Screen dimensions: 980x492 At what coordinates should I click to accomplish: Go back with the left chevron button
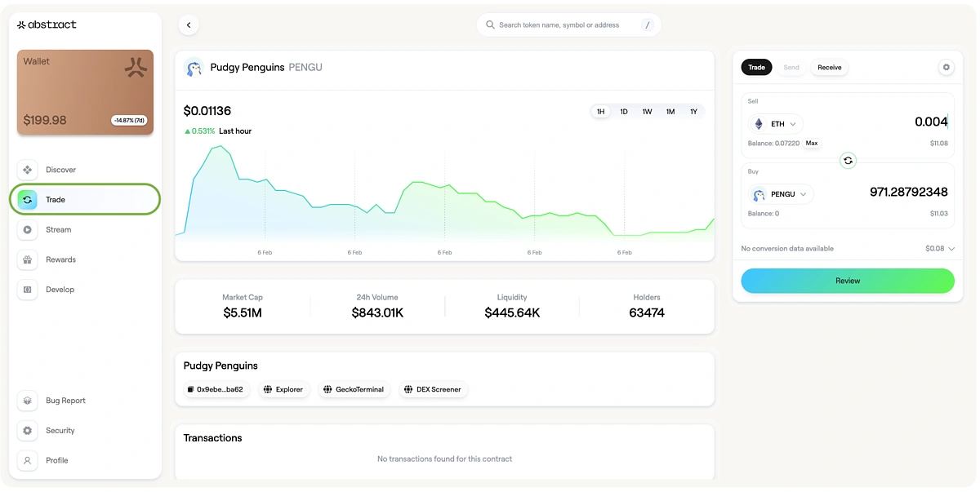click(x=189, y=25)
